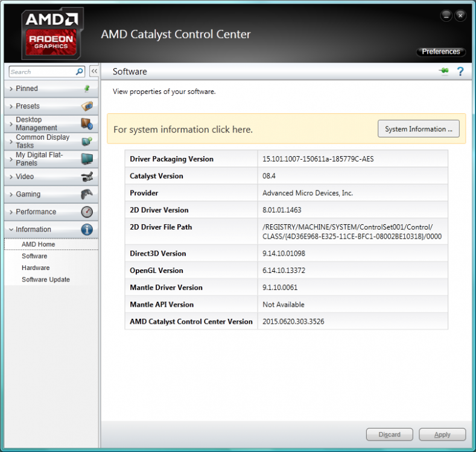The width and height of the screenshot is (476, 452).
Task: Click the AMD Radeon Graphics logo
Action: coord(52,33)
